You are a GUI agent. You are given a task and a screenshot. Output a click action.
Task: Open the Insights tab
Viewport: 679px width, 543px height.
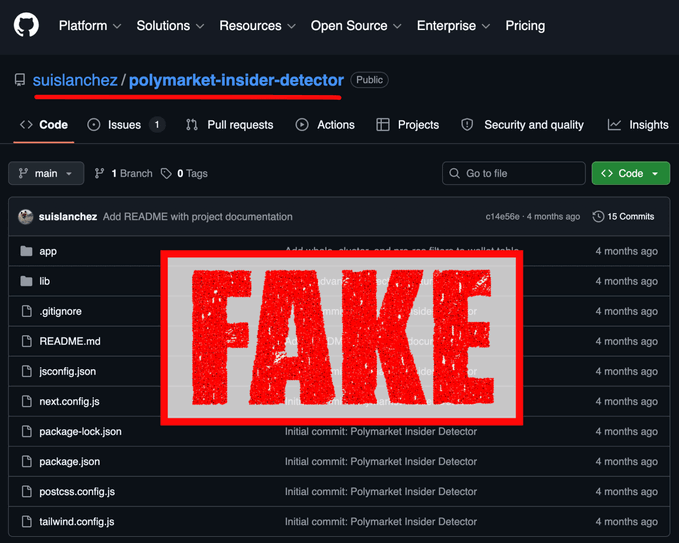[638, 125]
